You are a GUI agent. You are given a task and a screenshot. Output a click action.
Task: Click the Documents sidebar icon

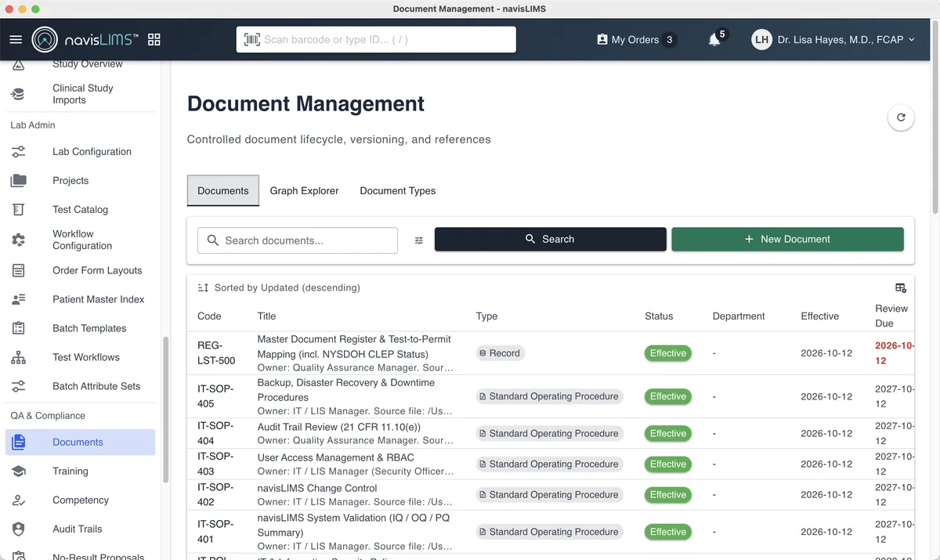(18, 443)
